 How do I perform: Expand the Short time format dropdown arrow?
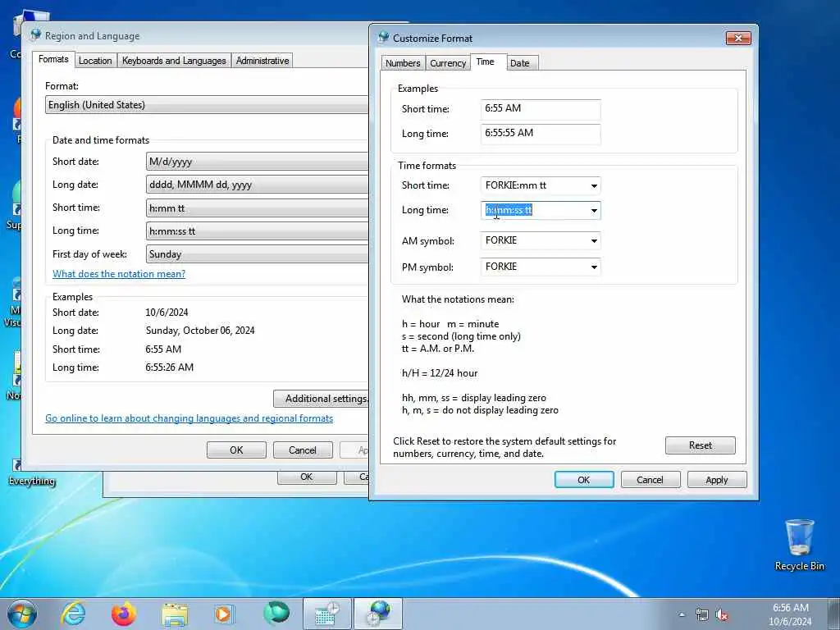coord(594,186)
